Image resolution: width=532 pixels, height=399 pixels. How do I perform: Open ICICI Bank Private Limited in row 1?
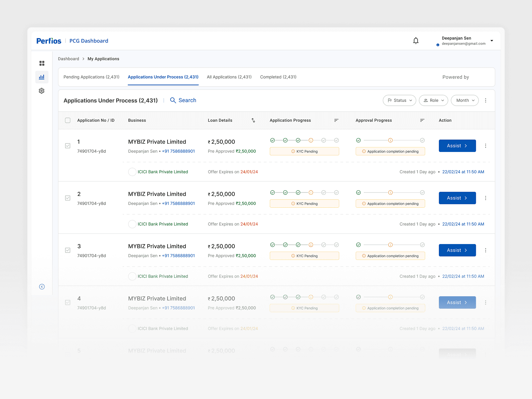click(x=163, y=172)
